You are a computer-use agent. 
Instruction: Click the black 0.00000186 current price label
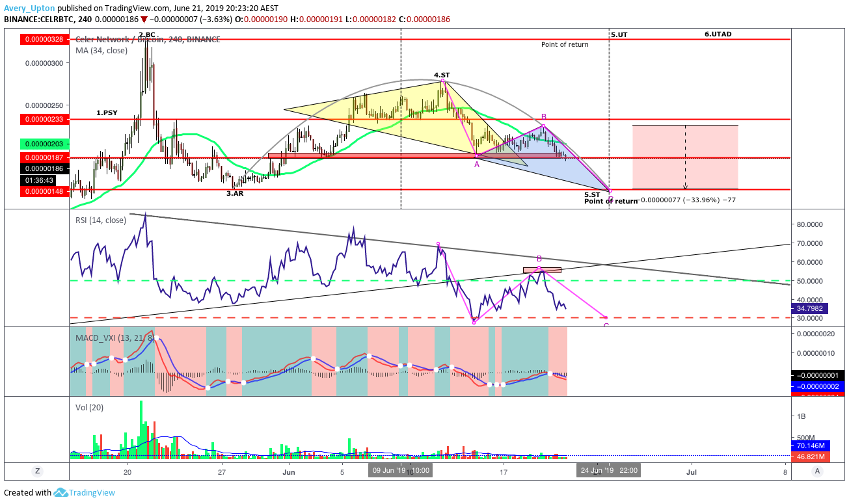(44, 168)
